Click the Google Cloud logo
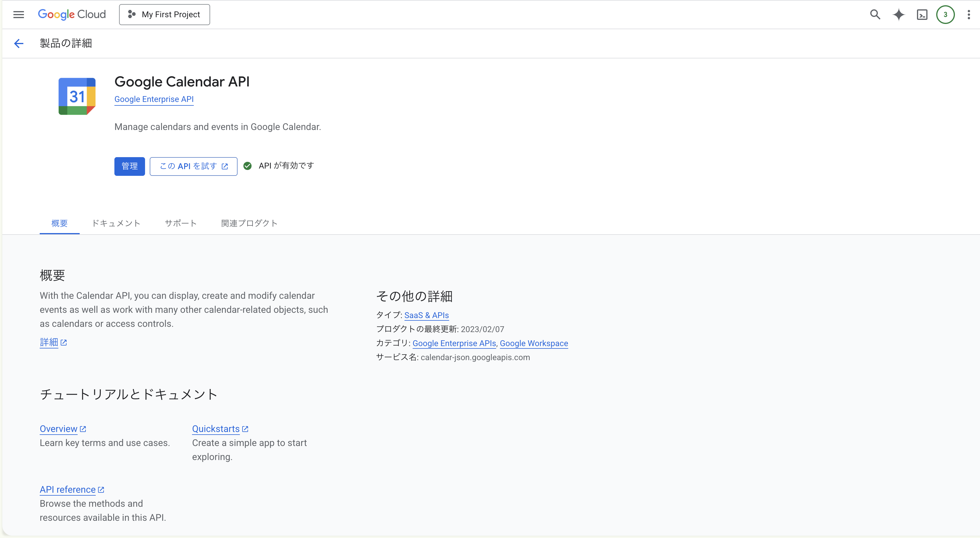Image resolution: width=980 pixels, height=538 pixels. (72, 15)
